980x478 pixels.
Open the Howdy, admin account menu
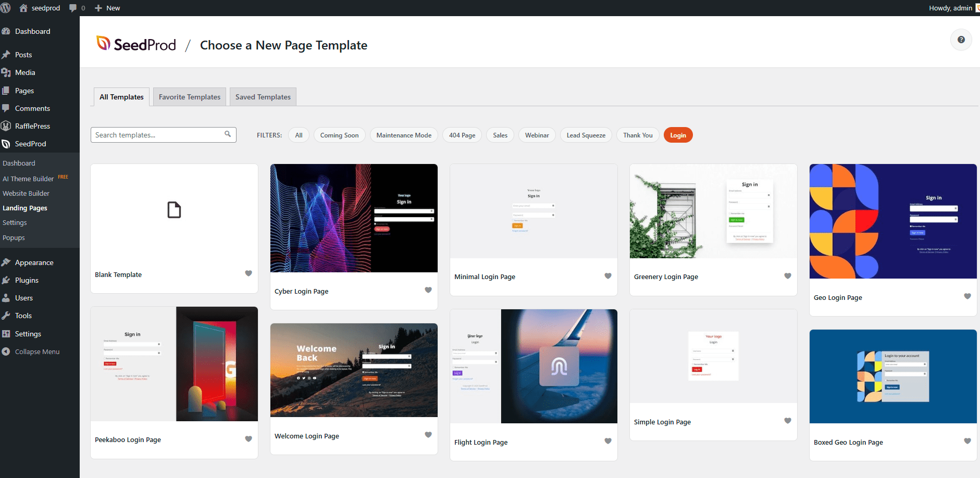950,8
